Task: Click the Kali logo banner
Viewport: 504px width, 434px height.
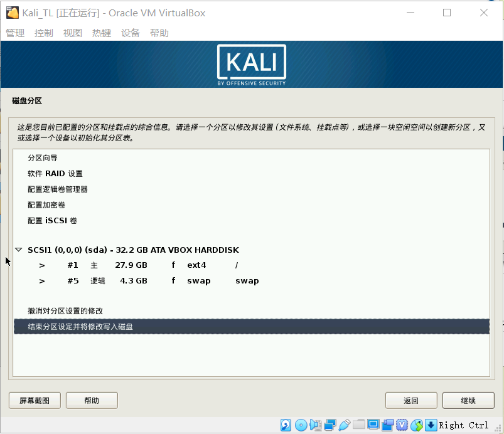Action: tap(251, 65)
